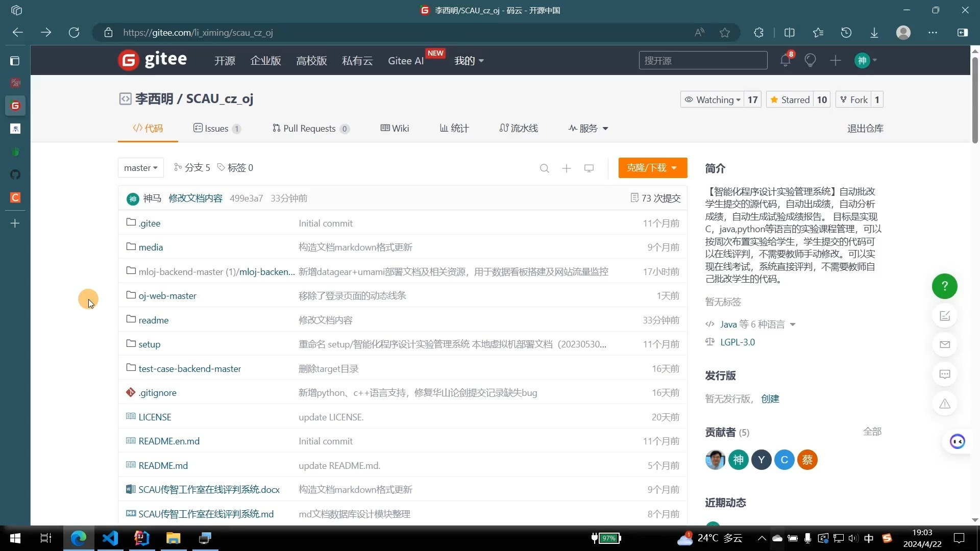This screenshot has height=551, width=980.
Task: Toggle the Starred repository button
Action: point(790,99)
